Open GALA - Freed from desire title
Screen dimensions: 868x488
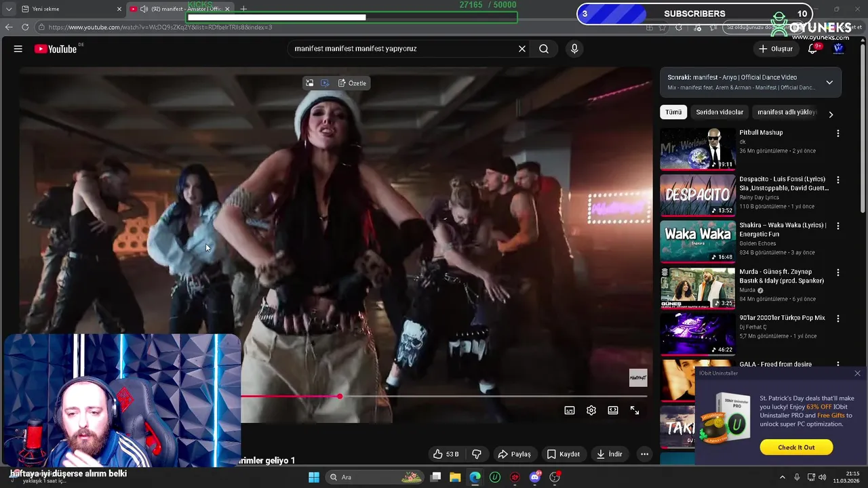pos(775,364)
